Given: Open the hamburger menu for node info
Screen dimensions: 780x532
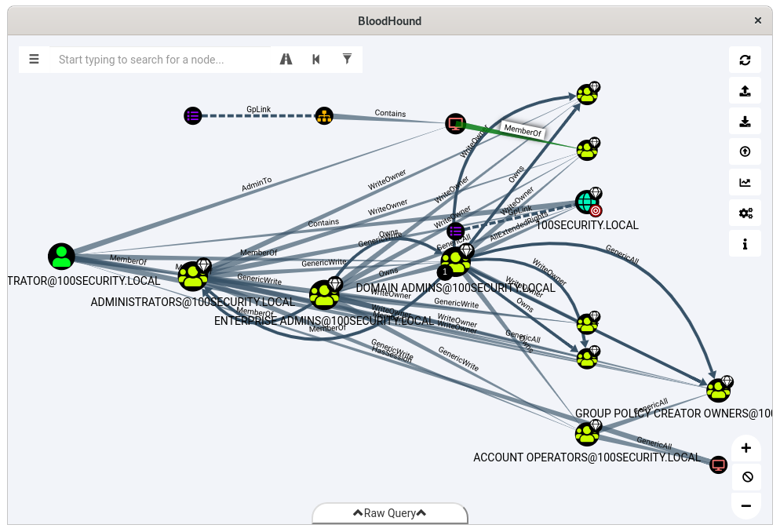Looking at the screenshot, I should click(34, 59).
